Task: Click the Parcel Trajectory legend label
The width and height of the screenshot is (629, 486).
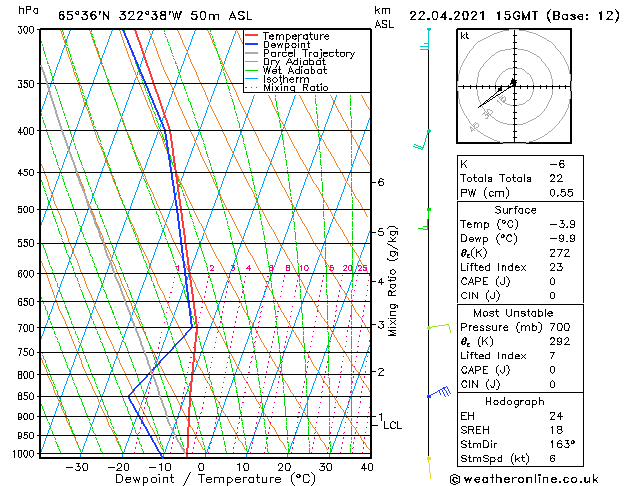Action: pos(309,53)
